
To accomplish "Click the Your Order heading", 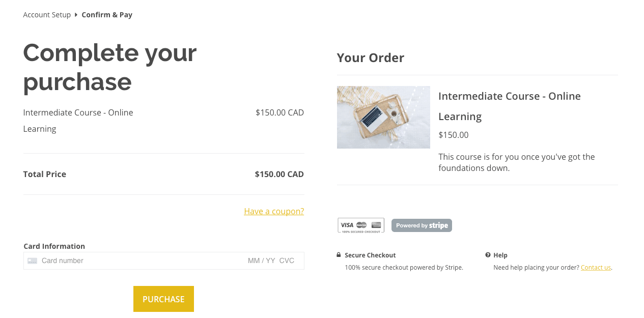I will pos(371,57).
